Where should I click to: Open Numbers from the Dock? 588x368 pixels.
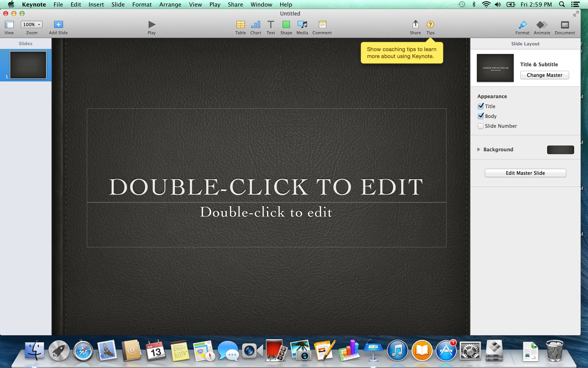tap(349, 350)
